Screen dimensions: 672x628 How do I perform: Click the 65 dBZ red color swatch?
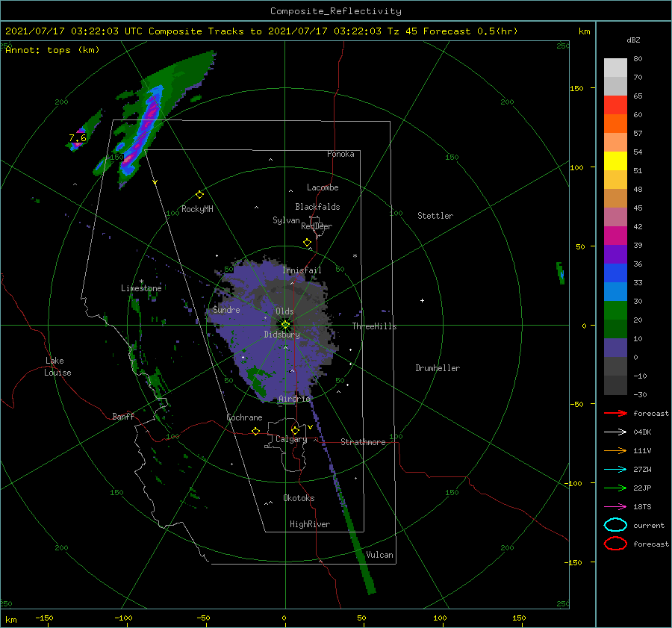click(x=615, y=105)
